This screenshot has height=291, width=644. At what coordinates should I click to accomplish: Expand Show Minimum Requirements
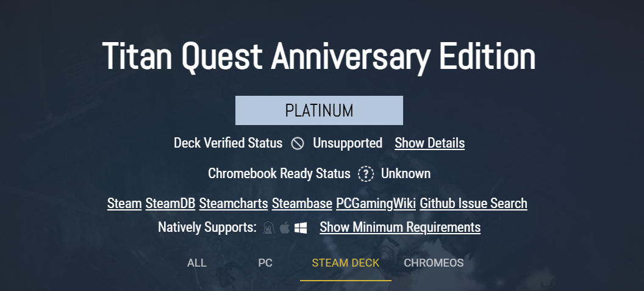tap(399, 228)
